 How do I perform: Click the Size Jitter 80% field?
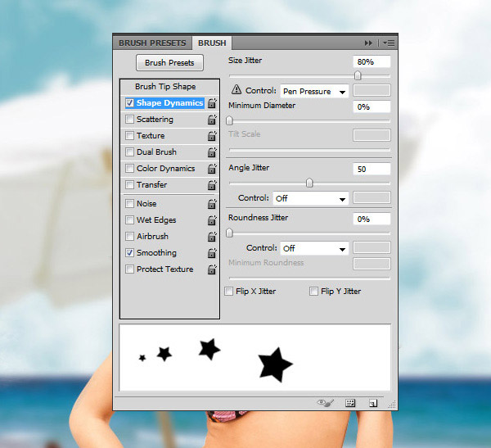point(372,61)
